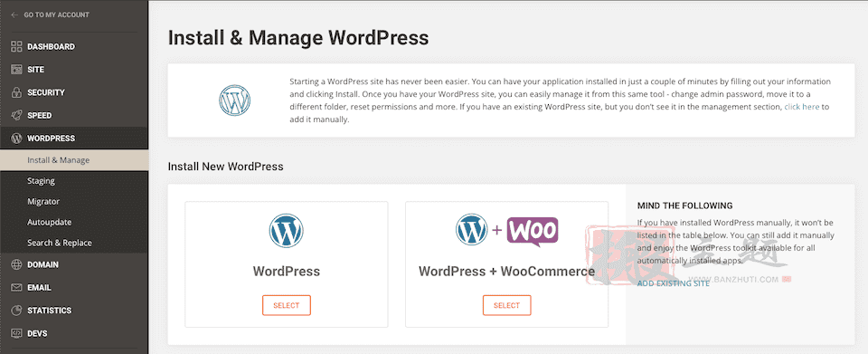Click the Woo logo on the WooCommerce card
Screen dimensions: 868x354
tap(533, 232)
